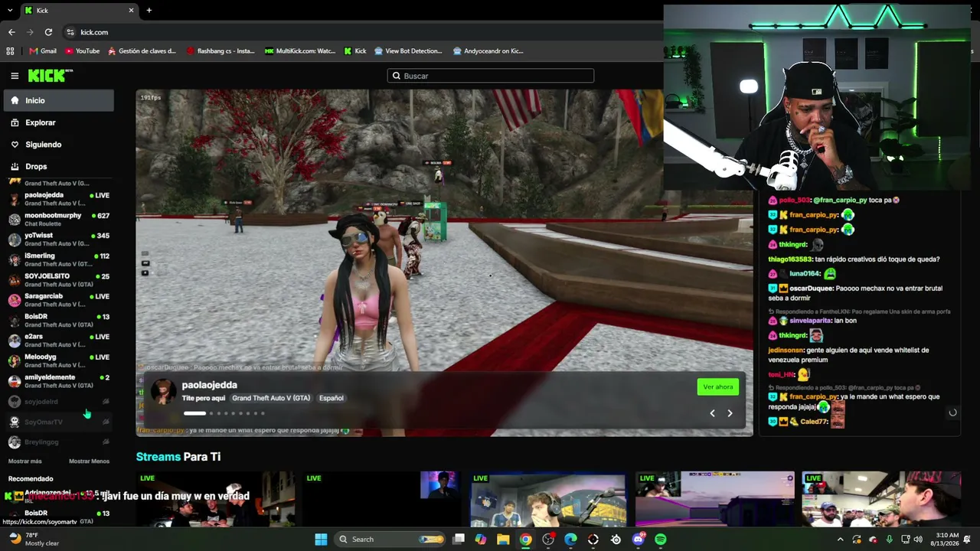The width and height of the screenshot is (980, 551).
Task: Open Spotify from taskbar
Action: pyautogui.click(x=661, y=540)
